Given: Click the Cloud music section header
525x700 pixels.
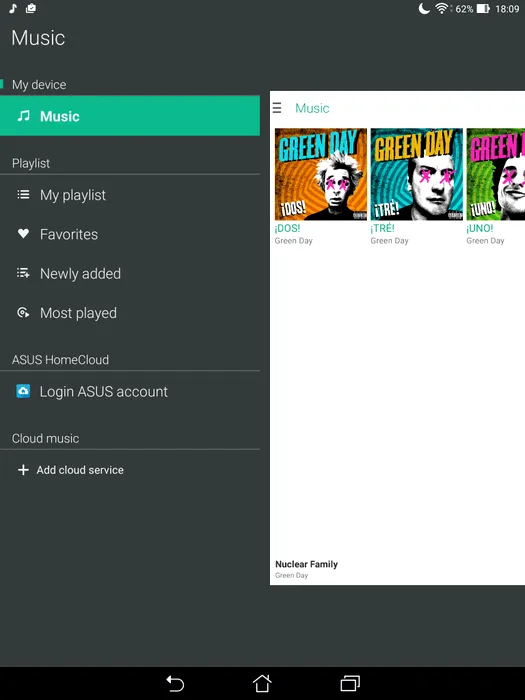Looking at the screenshot, I should coord(46,438).
